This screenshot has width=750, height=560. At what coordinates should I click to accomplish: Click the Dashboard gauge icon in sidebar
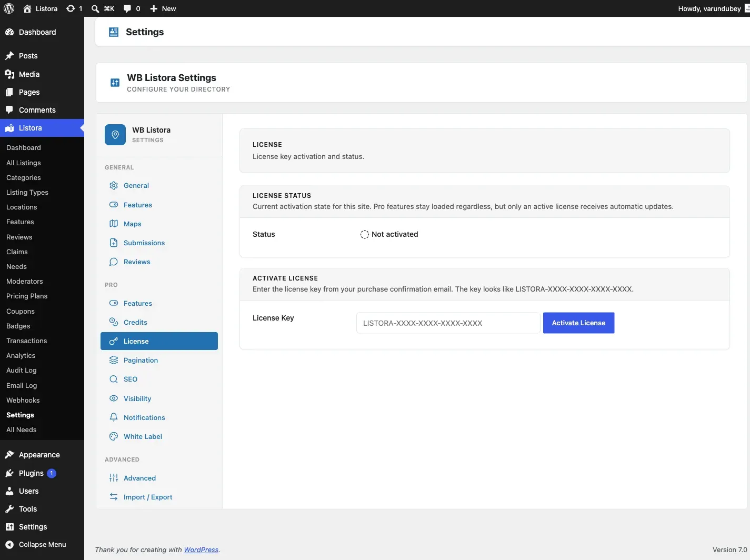[x=9, y=32]
